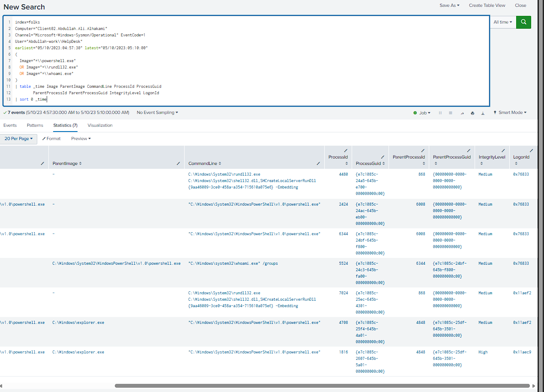The height and width of the screenshot is (392, 544).
Task: Stop the search job
Action: [x=450, y=113]
